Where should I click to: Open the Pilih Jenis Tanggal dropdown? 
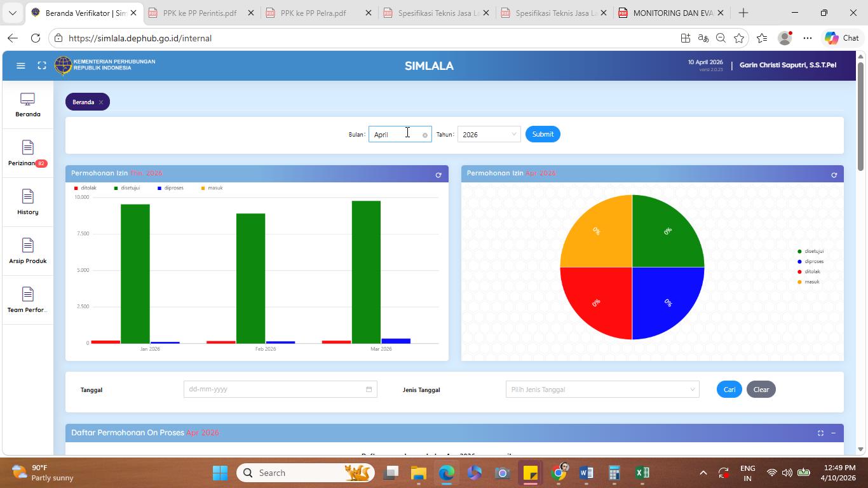[x=602, y=390]
